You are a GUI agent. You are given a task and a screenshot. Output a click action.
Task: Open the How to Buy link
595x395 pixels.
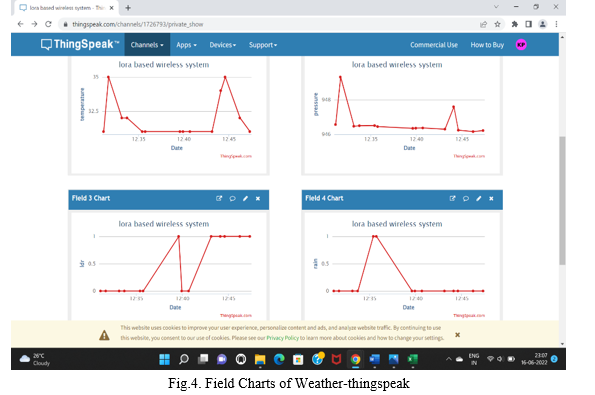[x=487, y=45]
